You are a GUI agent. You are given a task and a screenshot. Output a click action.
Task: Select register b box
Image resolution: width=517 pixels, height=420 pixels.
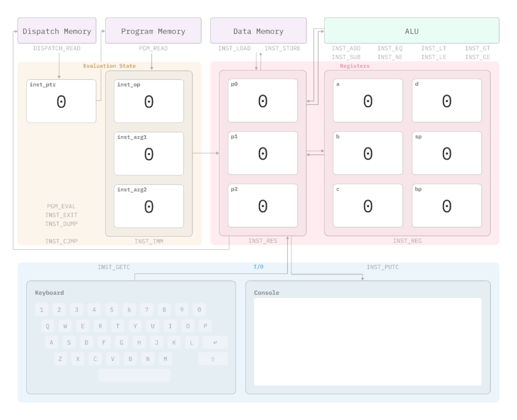(x=368, y=153)
